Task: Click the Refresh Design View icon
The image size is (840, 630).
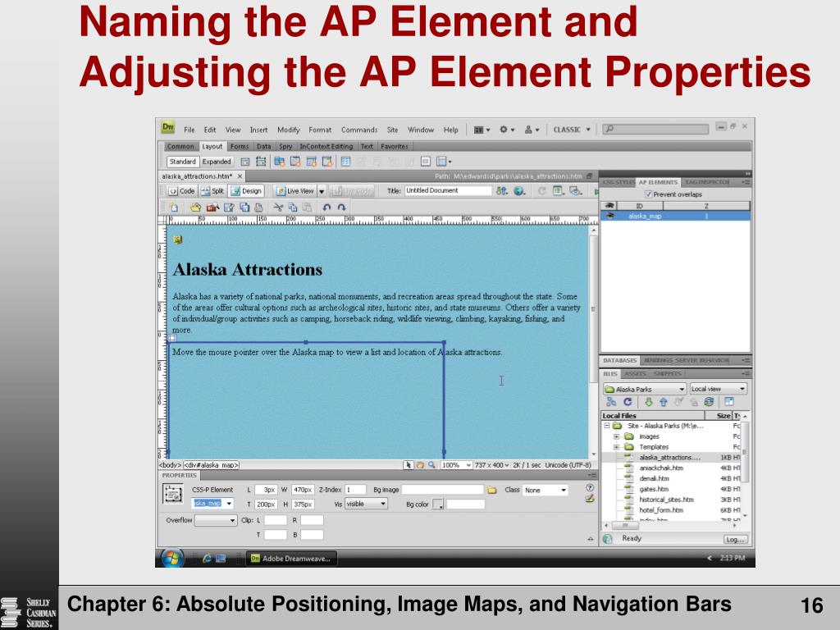Action: pyautogui.click(x=541, y=190)
